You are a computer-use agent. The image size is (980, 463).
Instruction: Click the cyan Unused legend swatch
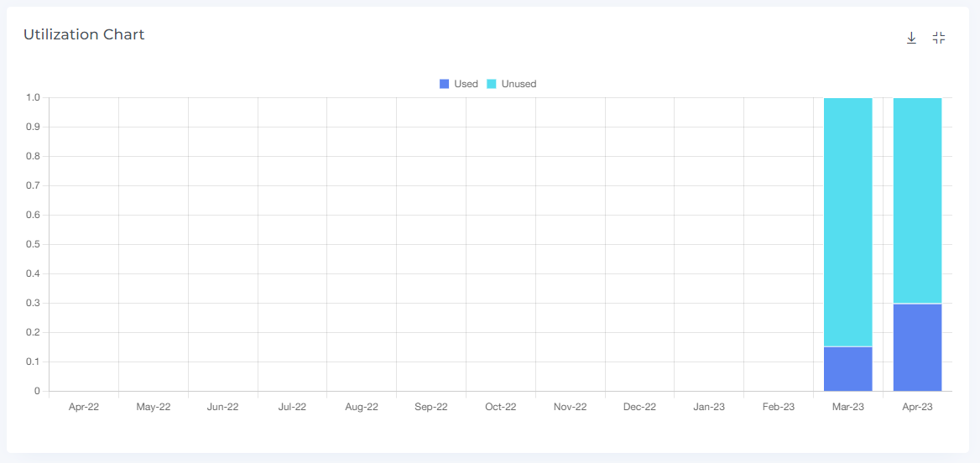pos(492,84)
